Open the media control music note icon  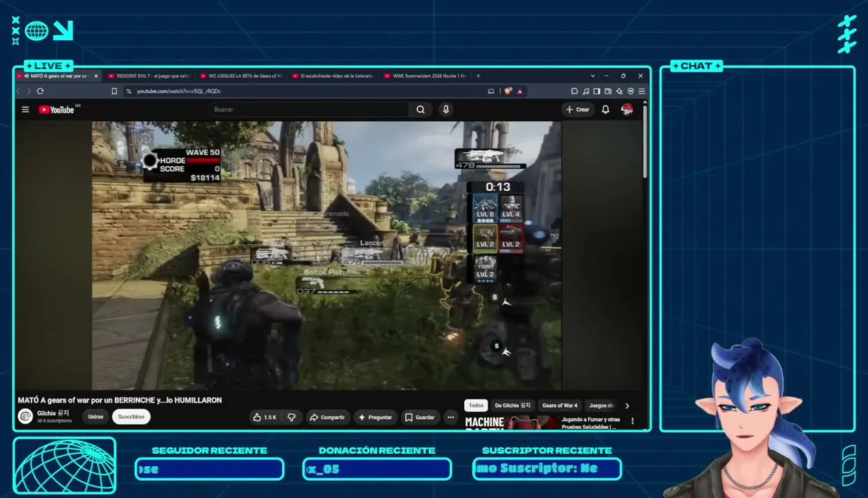(585, 91)
